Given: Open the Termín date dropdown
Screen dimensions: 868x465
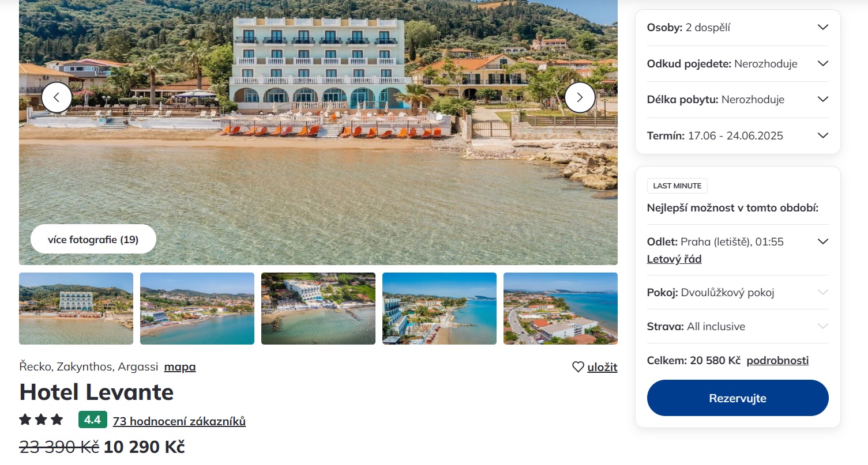Looking at the screenshot, I should (x=822, y=135).
